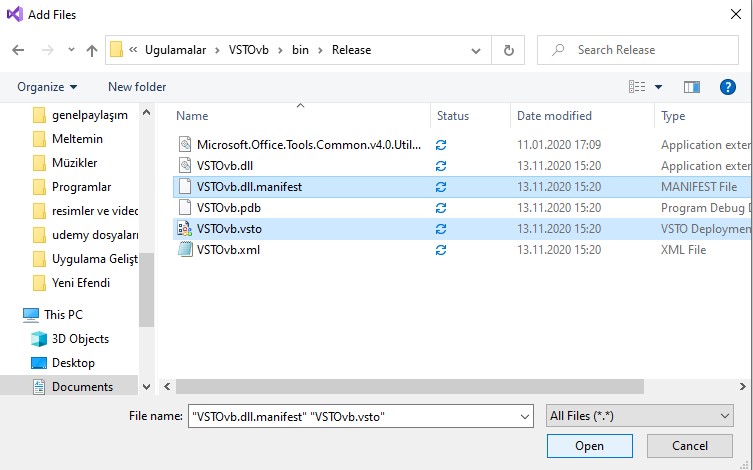Change the view layout icon
This screenshot has height=470, width=753.
[x=637, y=86]
